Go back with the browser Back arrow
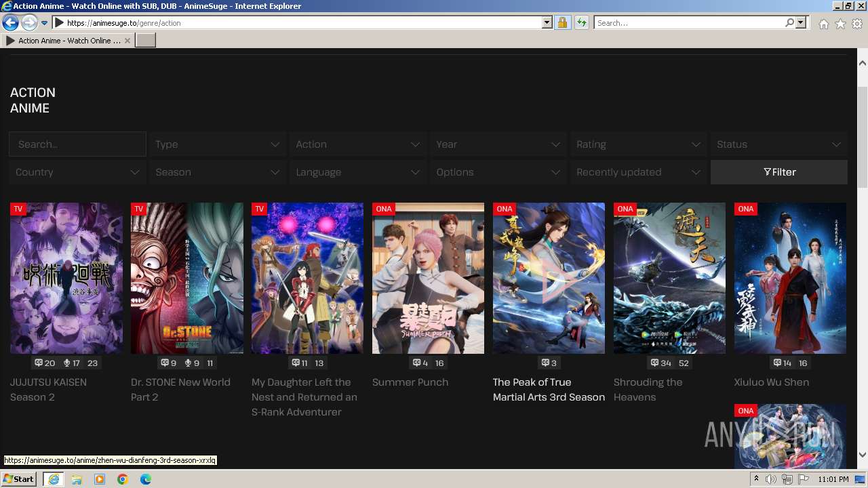Viewport: 868px width, 488px height. (10, 23)
